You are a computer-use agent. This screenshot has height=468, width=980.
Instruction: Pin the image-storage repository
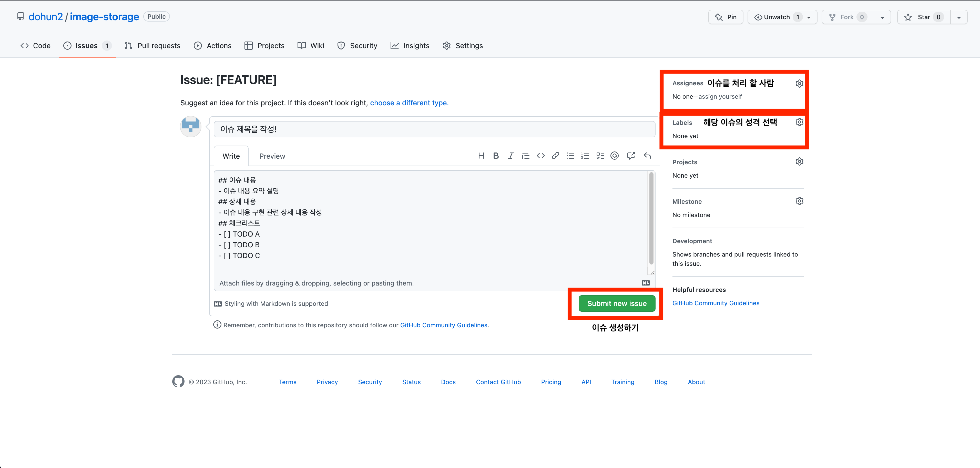pos(726,17)
